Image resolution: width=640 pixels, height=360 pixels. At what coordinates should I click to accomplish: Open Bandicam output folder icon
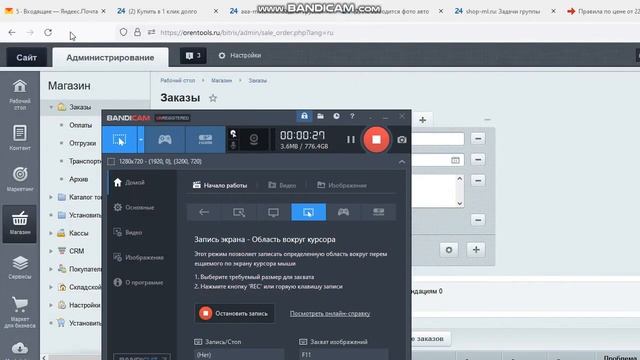pyautogui.click(x=320, y=116)
